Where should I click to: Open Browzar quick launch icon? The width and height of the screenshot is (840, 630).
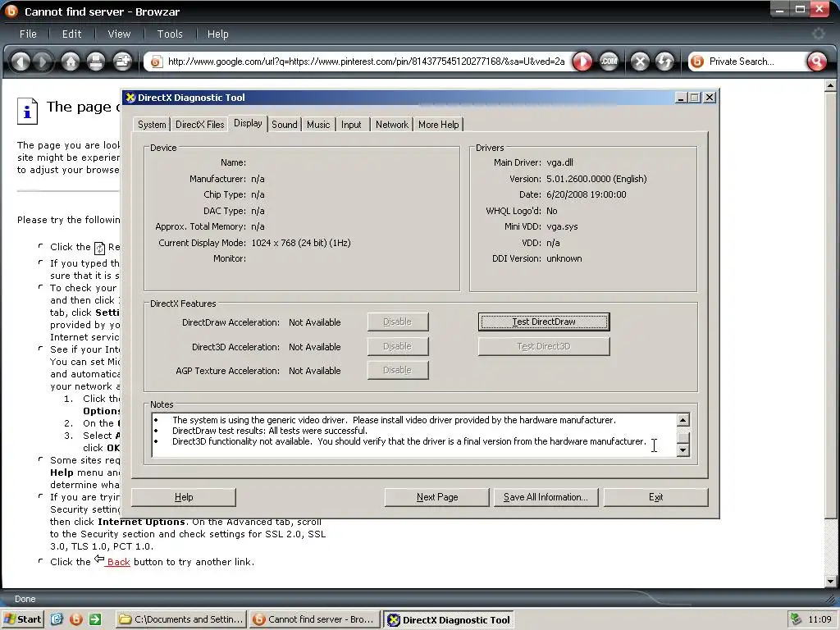click(76, 619)
